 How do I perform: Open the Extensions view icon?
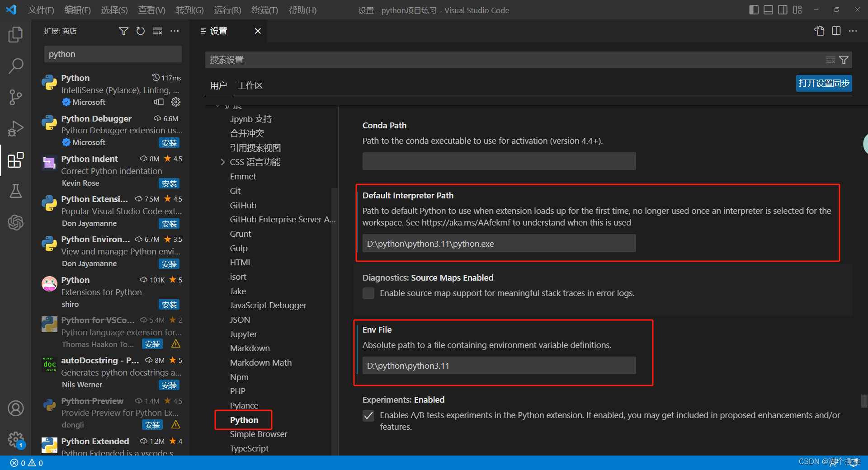click(15, 160)
